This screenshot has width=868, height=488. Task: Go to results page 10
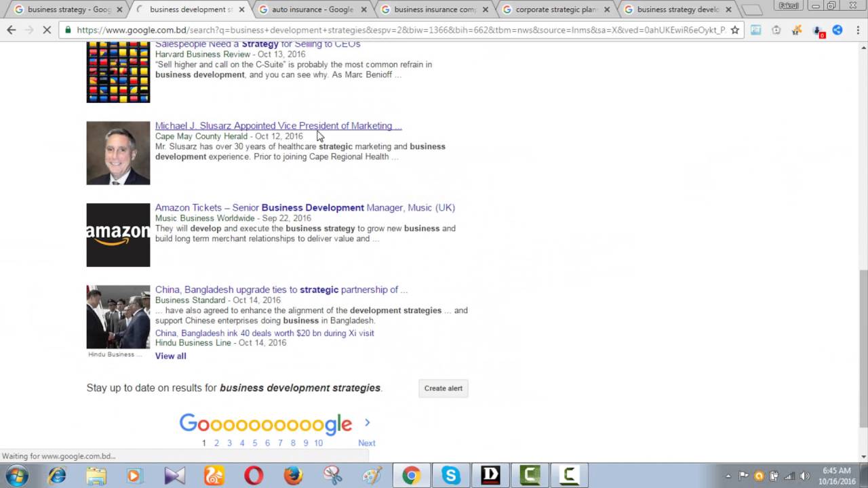tap(318, 443)
